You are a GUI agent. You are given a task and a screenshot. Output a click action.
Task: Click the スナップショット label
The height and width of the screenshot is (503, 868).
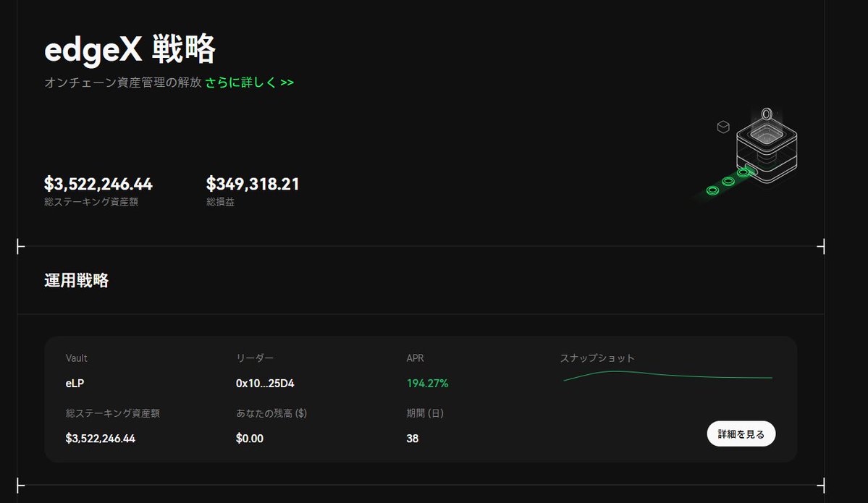[597, 358]
